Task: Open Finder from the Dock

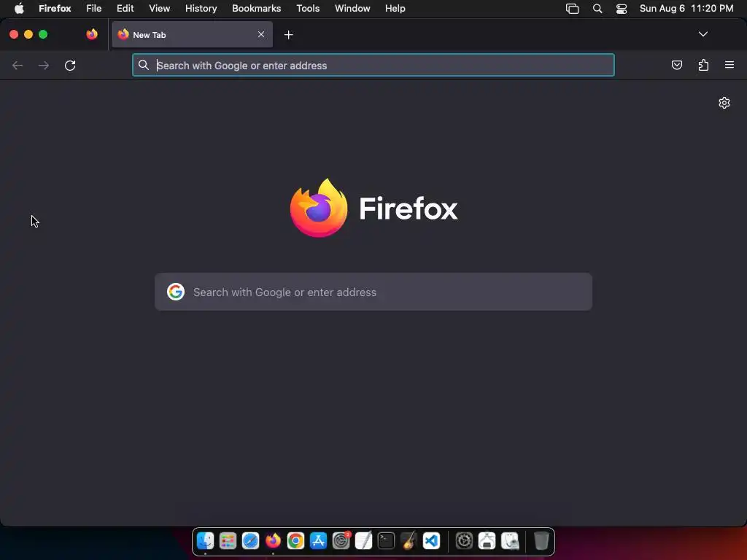Action: 205,540
